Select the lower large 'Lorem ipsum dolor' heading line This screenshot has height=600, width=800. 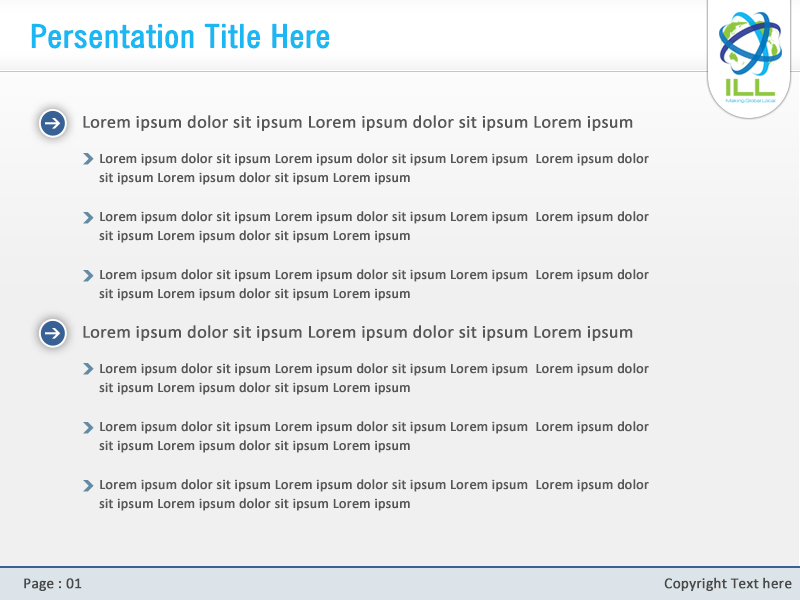pyautogui.click(x=358, y=333)
